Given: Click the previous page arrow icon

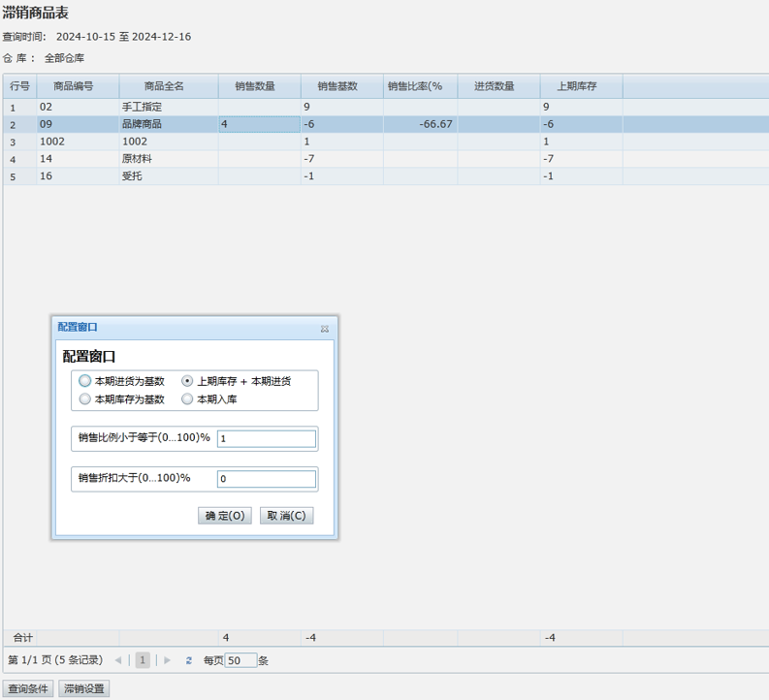Looking at the screenshot, I should (x=118, y=660).
